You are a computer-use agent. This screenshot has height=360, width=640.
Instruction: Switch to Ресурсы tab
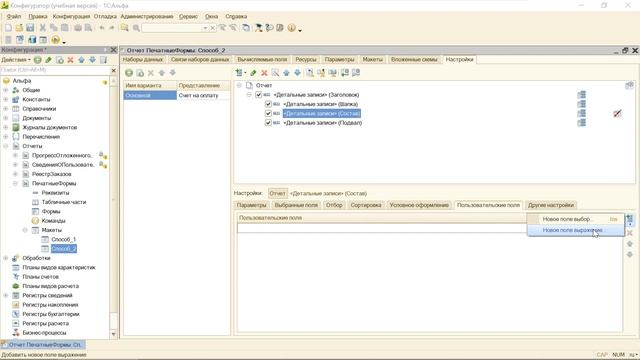pyautogui.click(x=306, y=60)
